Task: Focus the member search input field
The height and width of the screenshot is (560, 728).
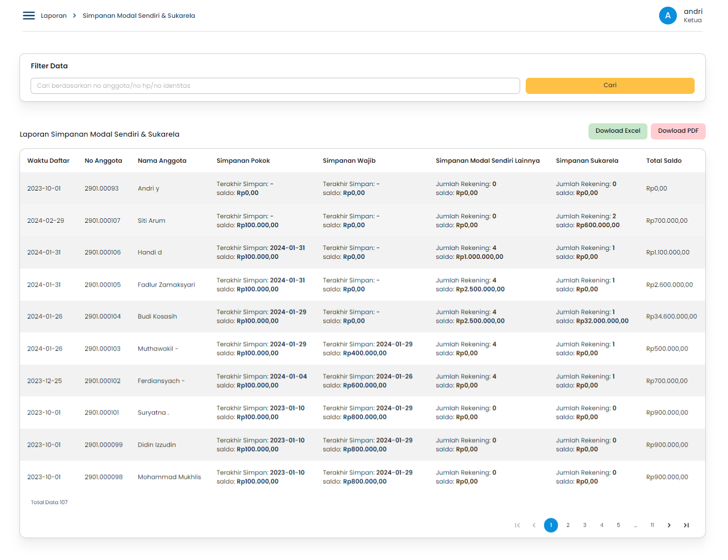Action: click(x=275, y=86)
